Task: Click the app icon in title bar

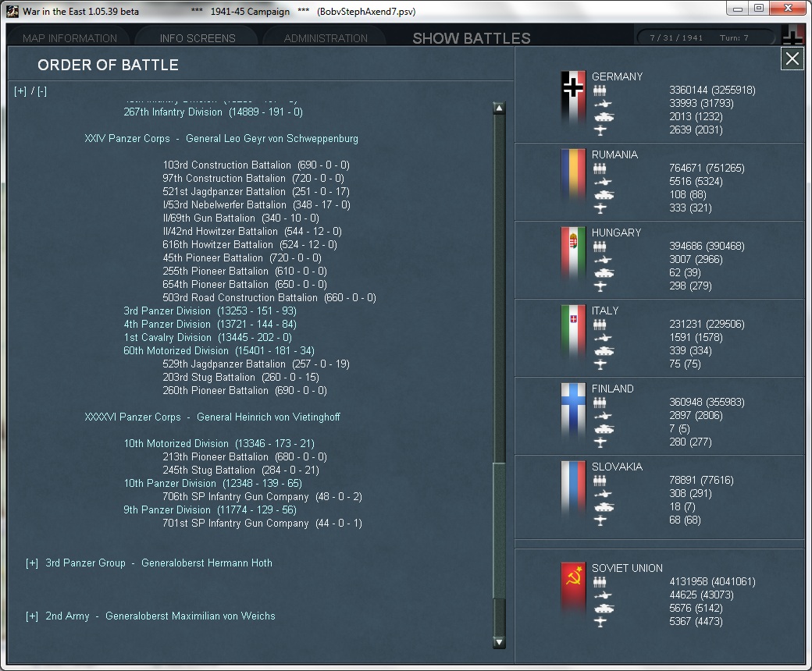Action: [x=12, y=12]
